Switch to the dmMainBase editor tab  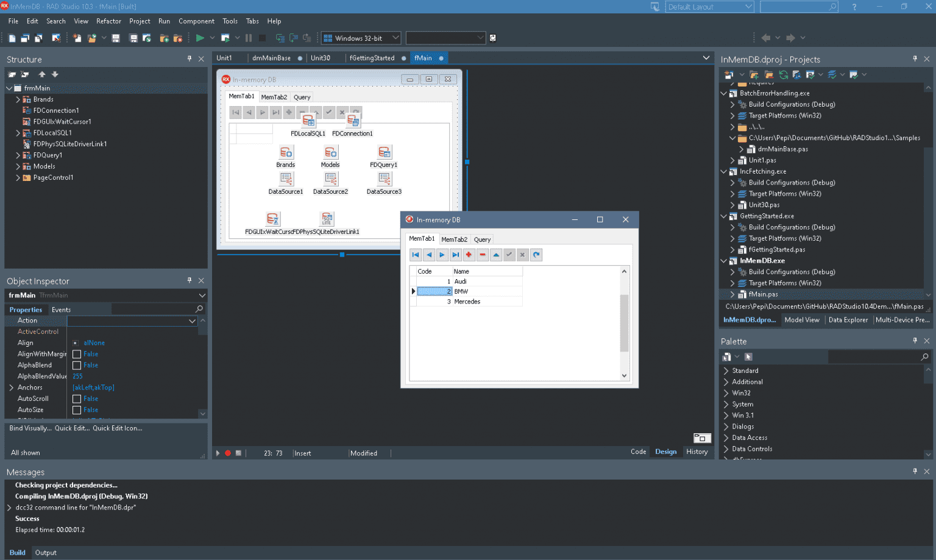(271, 58)
